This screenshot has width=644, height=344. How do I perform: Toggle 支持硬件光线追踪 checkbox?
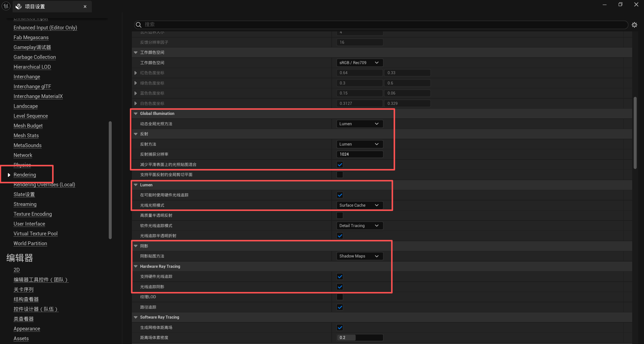tap(340, 276)
